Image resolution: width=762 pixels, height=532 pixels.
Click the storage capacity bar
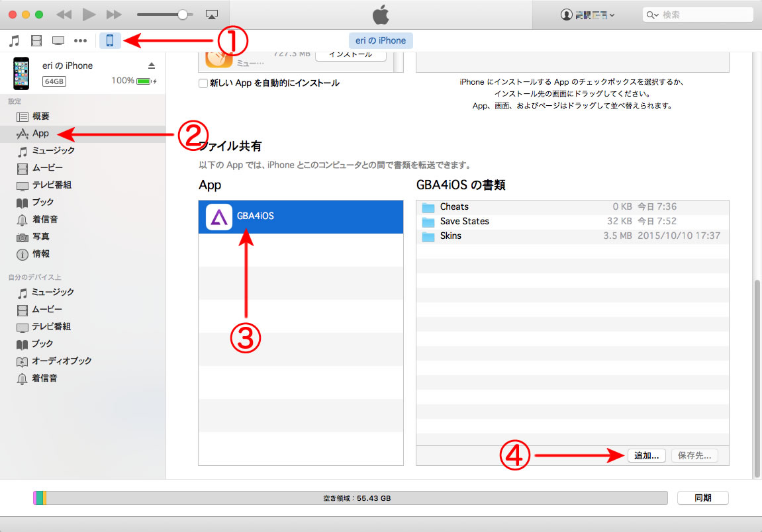pos(350,498)
